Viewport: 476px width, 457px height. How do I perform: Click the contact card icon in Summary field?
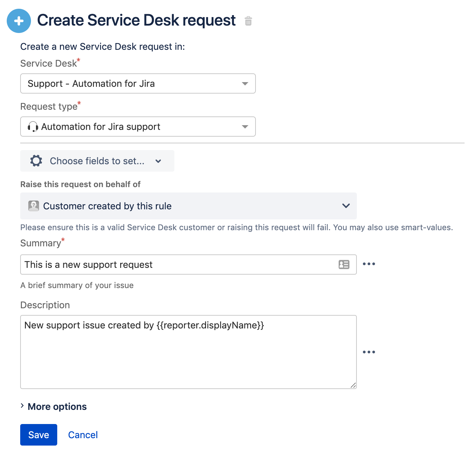pos(344,265)
